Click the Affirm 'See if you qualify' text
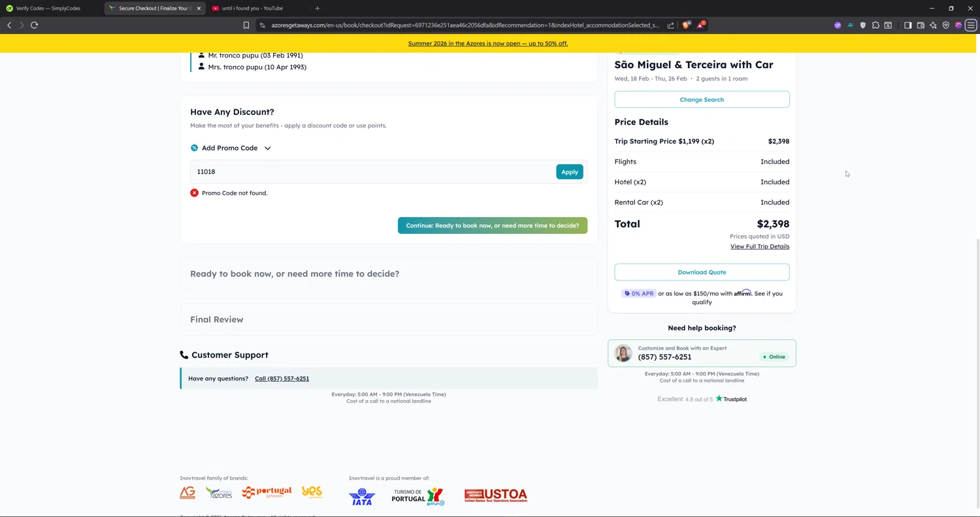This screenshot has height=517, width=980. click(x=737, y=297)
